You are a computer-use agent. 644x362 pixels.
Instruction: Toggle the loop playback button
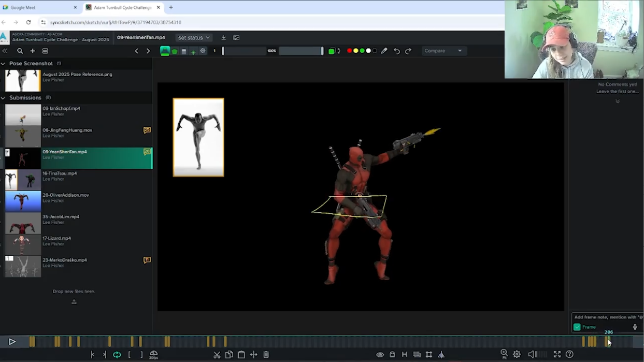[x=117, y=355]
